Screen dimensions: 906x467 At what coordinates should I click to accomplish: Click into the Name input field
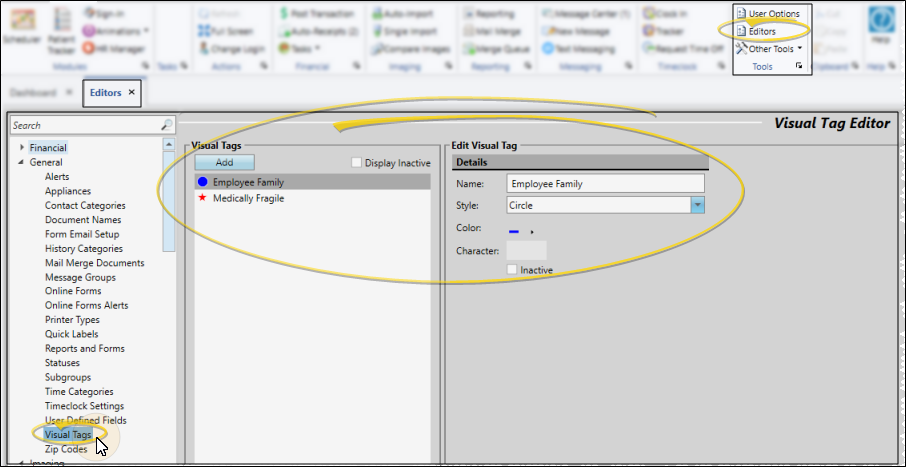(605, 184)
